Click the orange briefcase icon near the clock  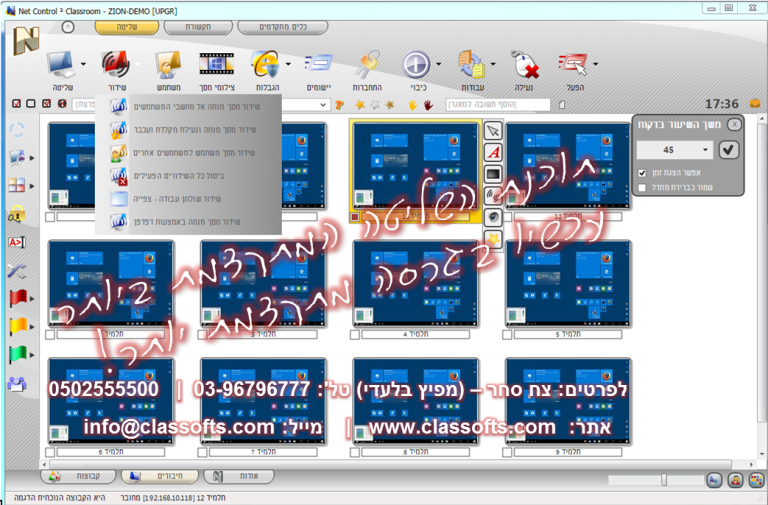click(x=755, y=104)
